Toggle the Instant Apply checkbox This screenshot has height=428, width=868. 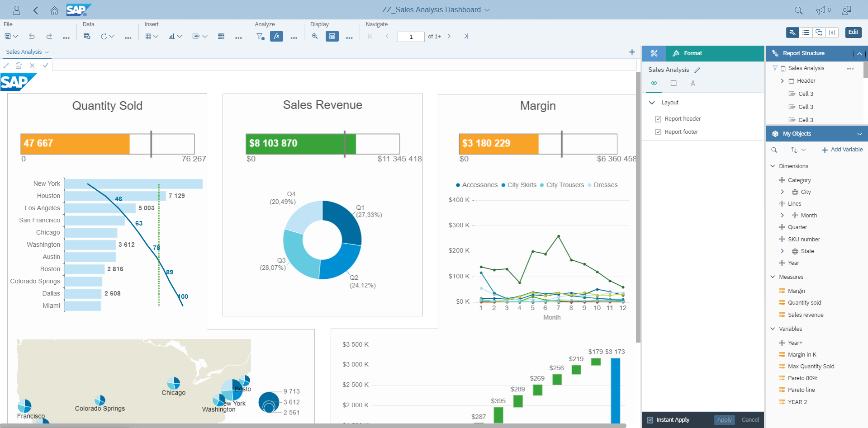point(650,419)
